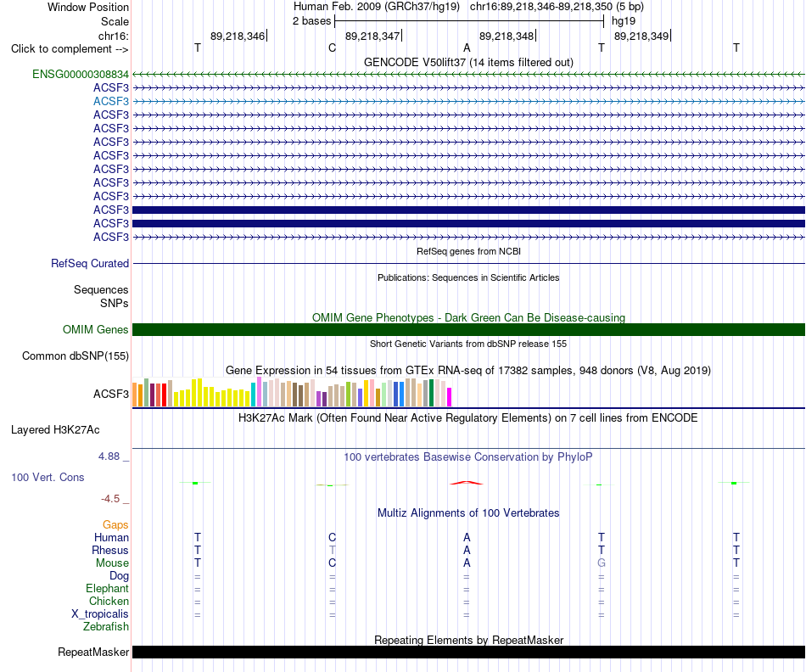The width and height of the screenshot is (806, 672).
Task: Click the Human A base in alignment
Action: pyautogui.click(x=467, y=537)
